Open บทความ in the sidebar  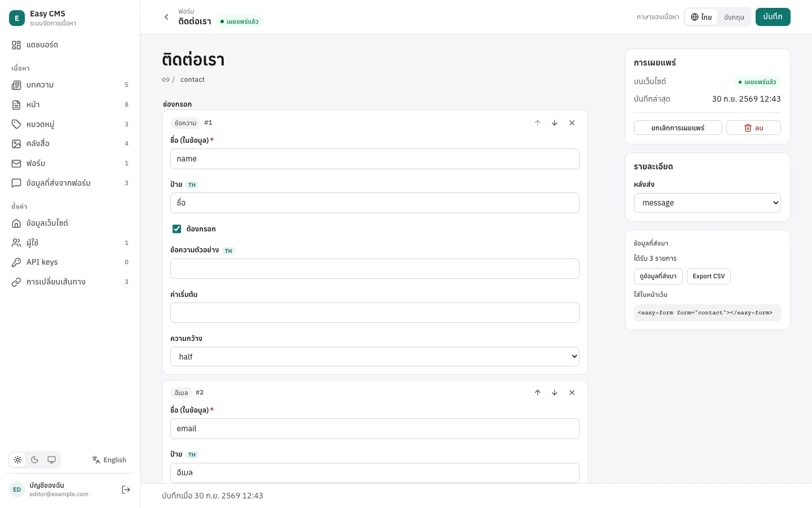[70, 85]
